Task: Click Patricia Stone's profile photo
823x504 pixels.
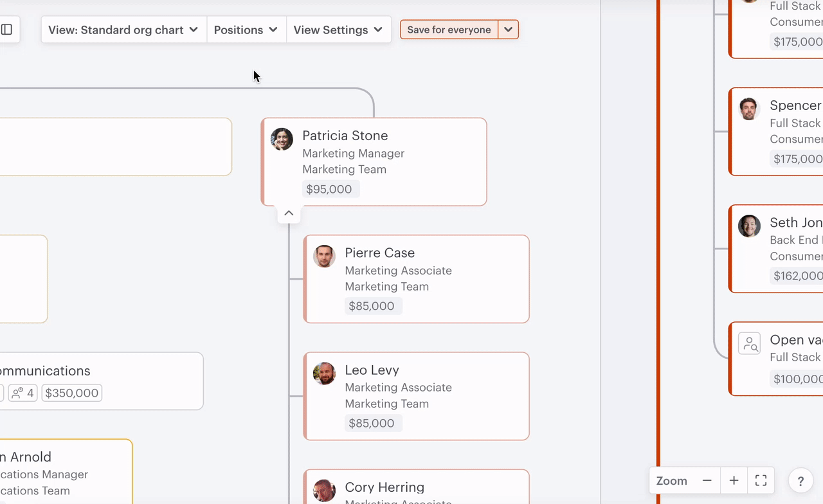Action: pos(282,139)
